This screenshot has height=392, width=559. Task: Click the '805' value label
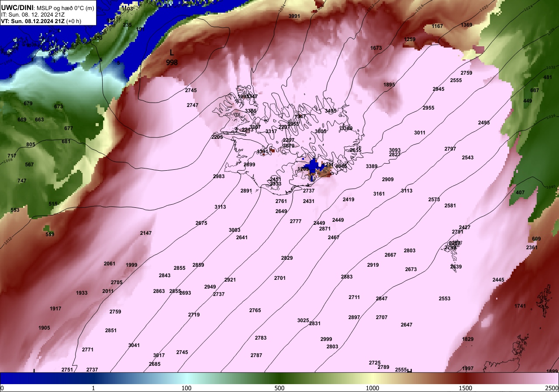pos(31,144)
